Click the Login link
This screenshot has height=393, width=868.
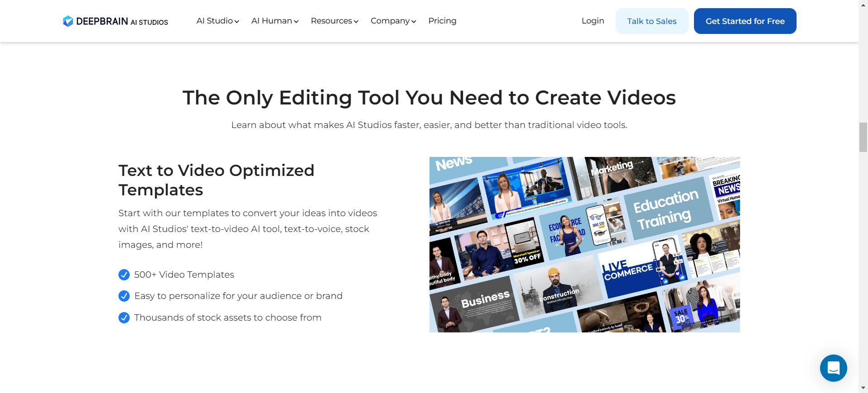click(593, 21)
